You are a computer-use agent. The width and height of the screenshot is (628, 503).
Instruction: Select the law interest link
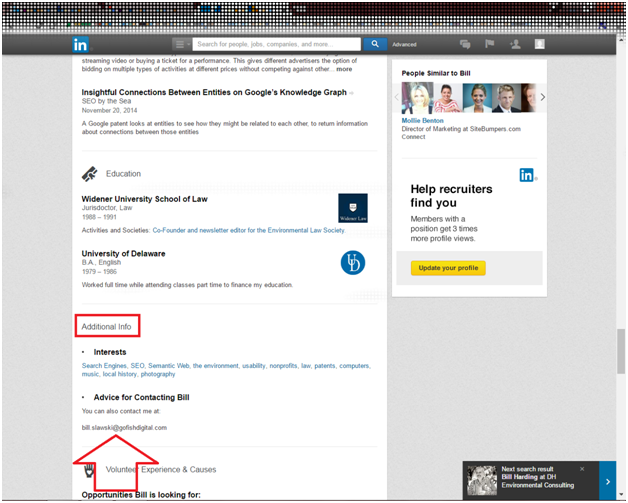point(306,366)
